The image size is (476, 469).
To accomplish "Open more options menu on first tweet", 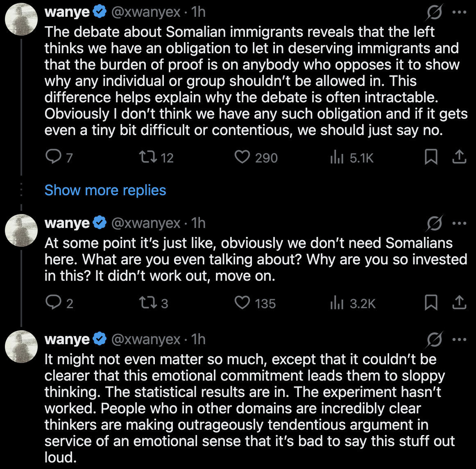I will click(459, 13).
